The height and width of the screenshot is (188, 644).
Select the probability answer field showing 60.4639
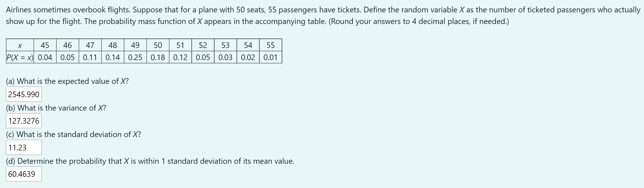(24, 174)
